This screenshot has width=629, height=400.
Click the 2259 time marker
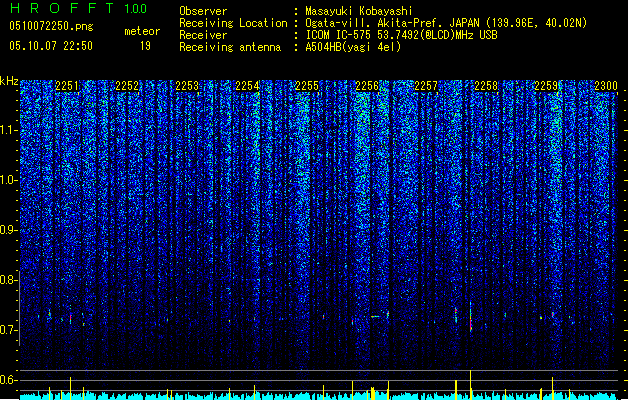point(546,85)
